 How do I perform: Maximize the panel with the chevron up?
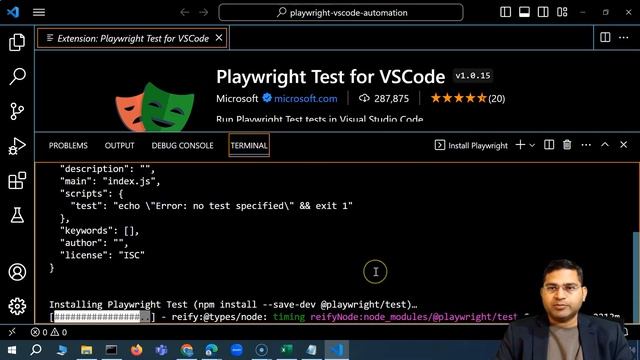tap(605, 145)
